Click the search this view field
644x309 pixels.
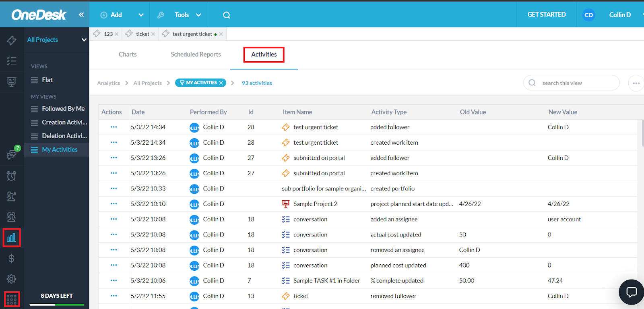click(x=571, y=83)
